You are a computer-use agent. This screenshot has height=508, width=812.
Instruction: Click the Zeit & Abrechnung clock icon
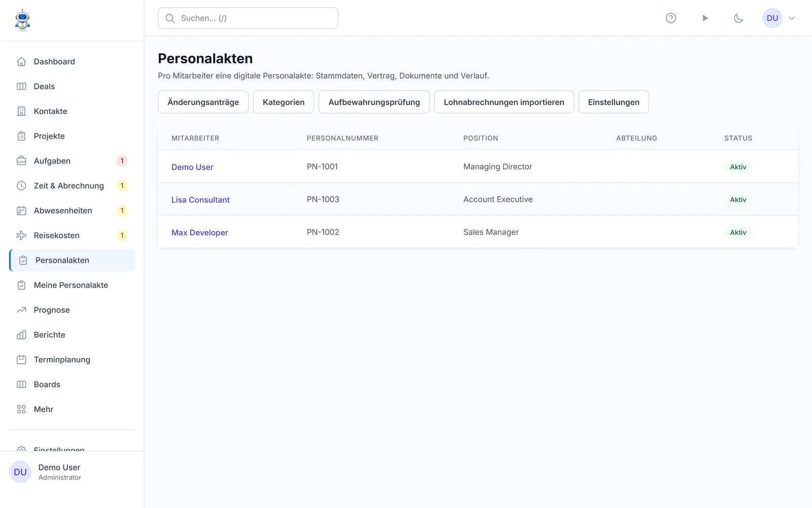click(x=21, y=186)
